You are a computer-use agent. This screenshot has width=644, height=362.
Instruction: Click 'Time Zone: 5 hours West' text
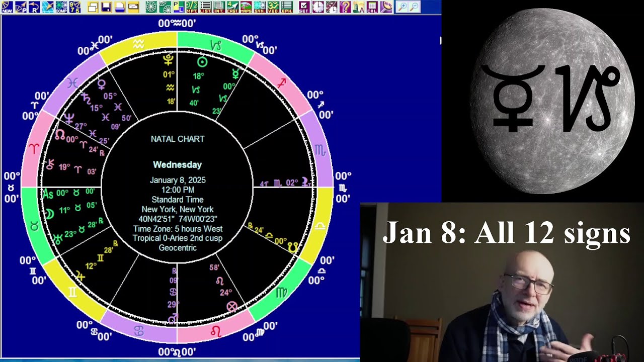click(178, 229)
